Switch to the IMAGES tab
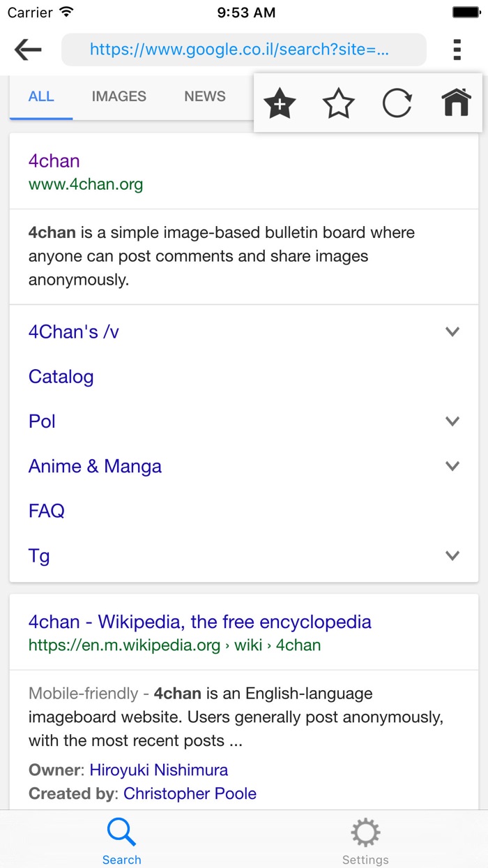The height and width of the screenshot is (868, 488). pos(119,96)
